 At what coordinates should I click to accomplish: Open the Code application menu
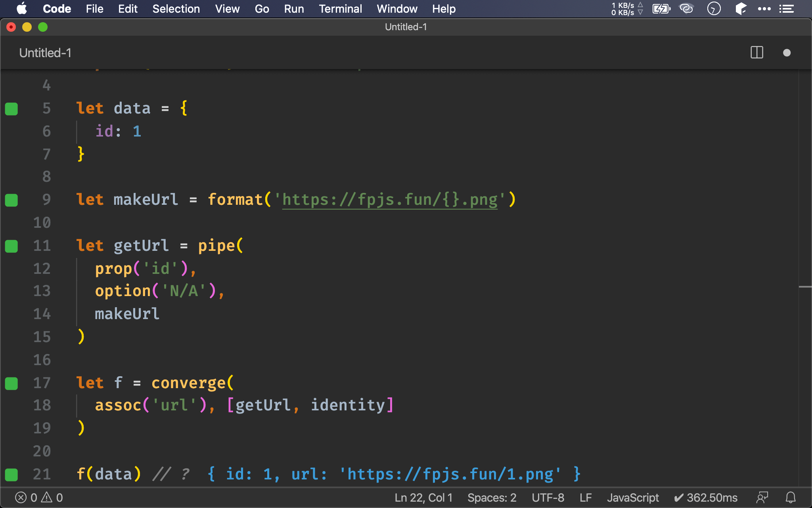57,9
